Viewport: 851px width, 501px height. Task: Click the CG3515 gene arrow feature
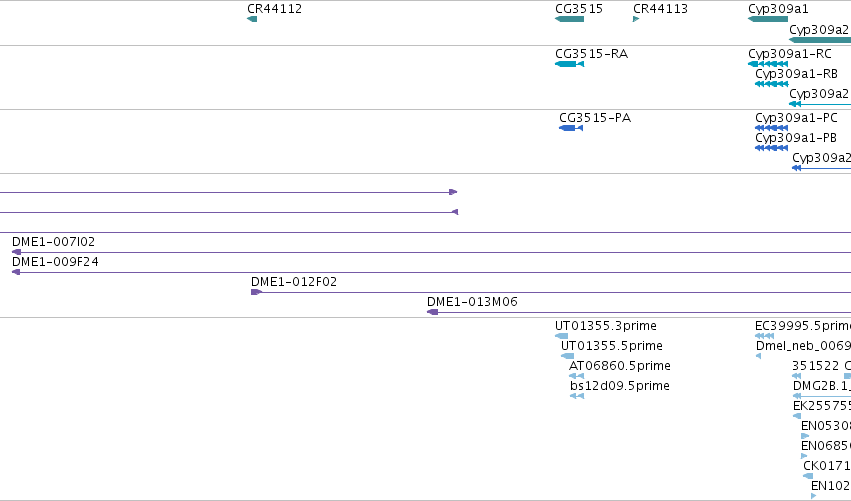click(569, 19)
